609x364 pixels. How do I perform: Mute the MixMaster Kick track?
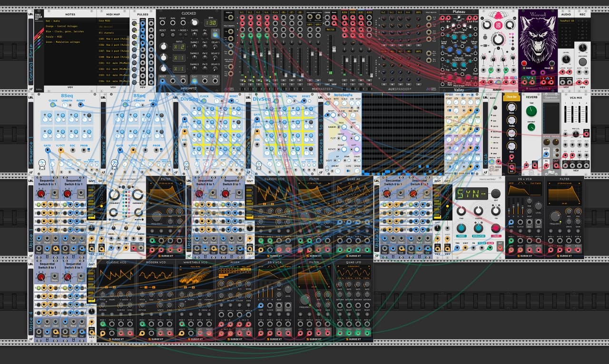275,80
